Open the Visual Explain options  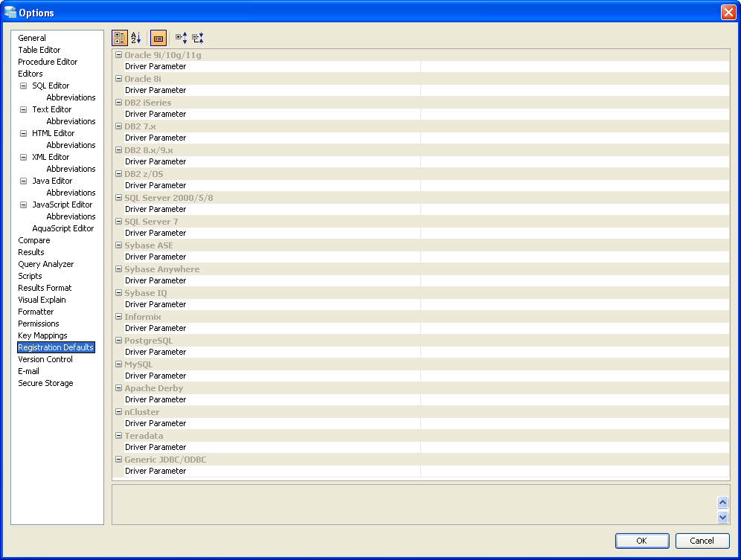[x=42, y=300]
